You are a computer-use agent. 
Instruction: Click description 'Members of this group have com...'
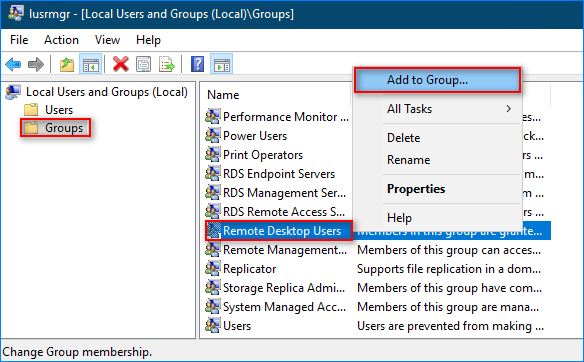tap(449, 288)
